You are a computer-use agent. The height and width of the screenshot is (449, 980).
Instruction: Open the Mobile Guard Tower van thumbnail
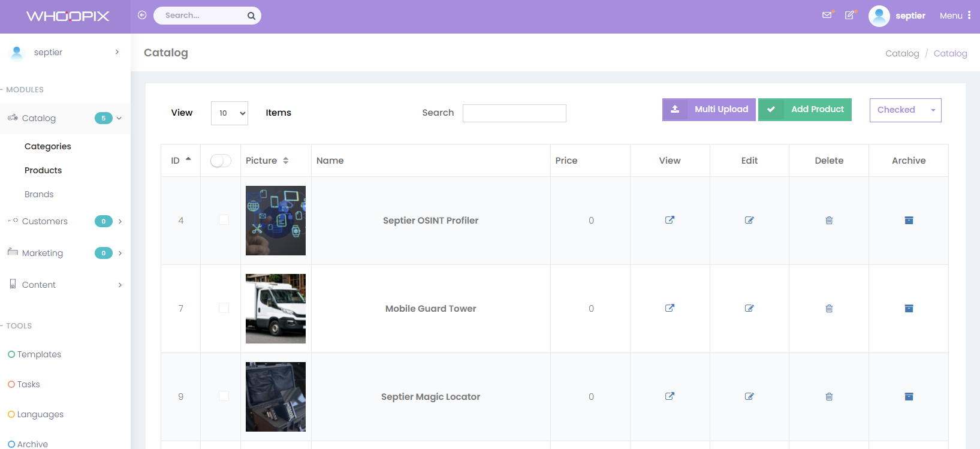point(276,309)
